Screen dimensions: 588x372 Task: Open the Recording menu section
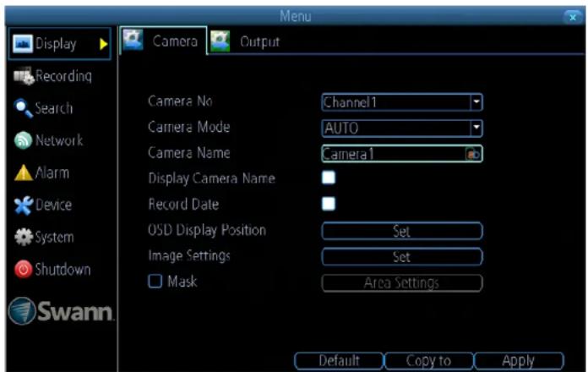(52, 76)
